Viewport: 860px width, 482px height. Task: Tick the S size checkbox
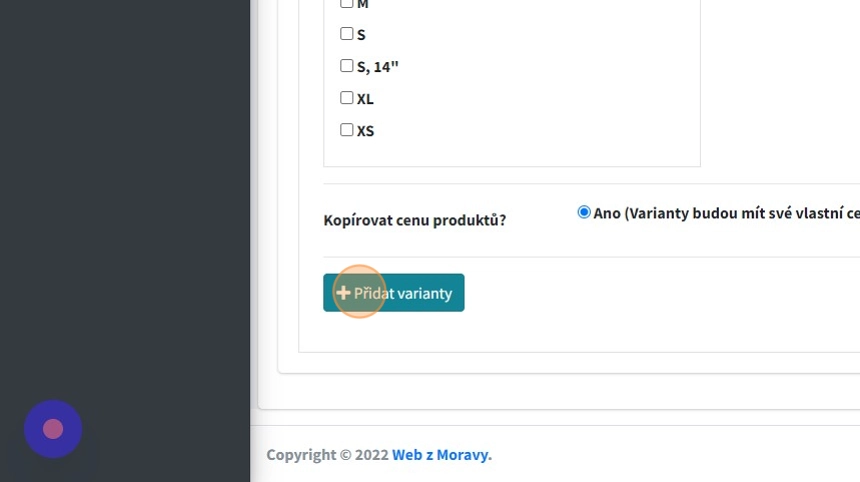pyautogui.click(x=347, y=34)
